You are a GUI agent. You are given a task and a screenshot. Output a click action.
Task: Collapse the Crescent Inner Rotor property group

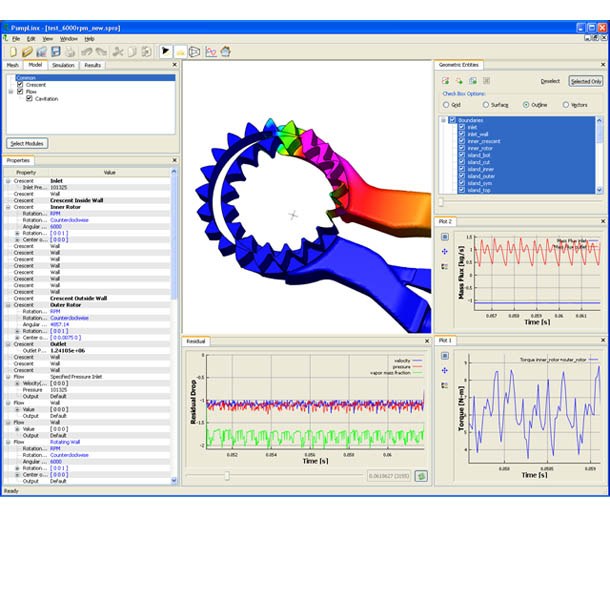tap(8, 207)
